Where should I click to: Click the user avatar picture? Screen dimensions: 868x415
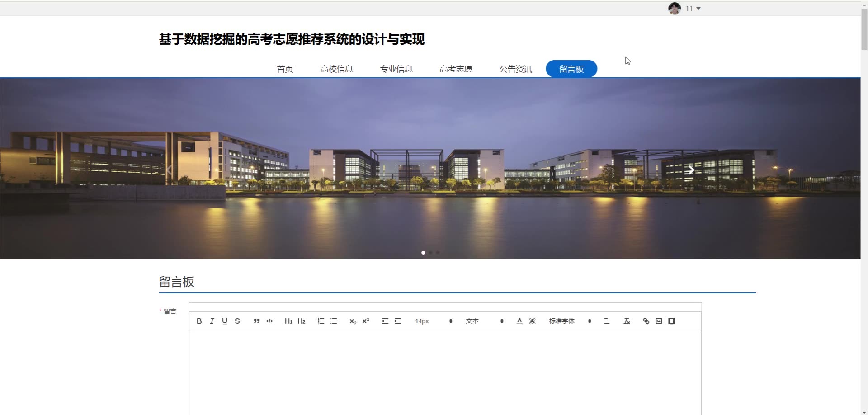click(675, 9)
